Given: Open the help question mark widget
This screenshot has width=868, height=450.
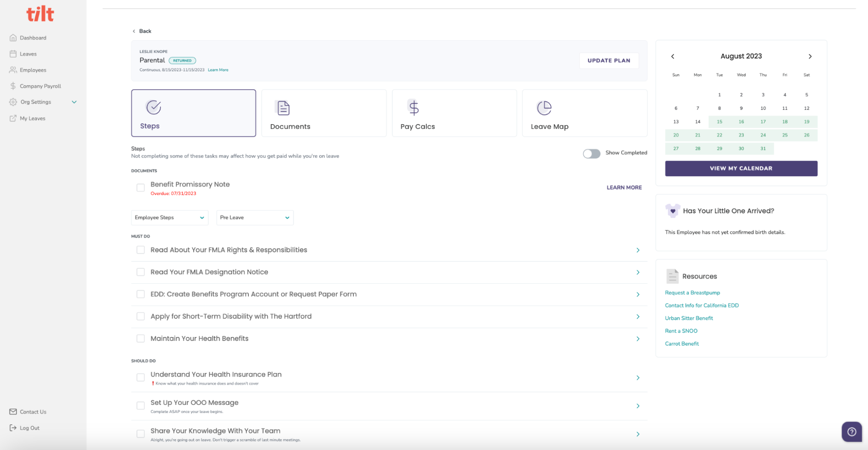Looking at the screenshot, I should click(x=851, y=432).
